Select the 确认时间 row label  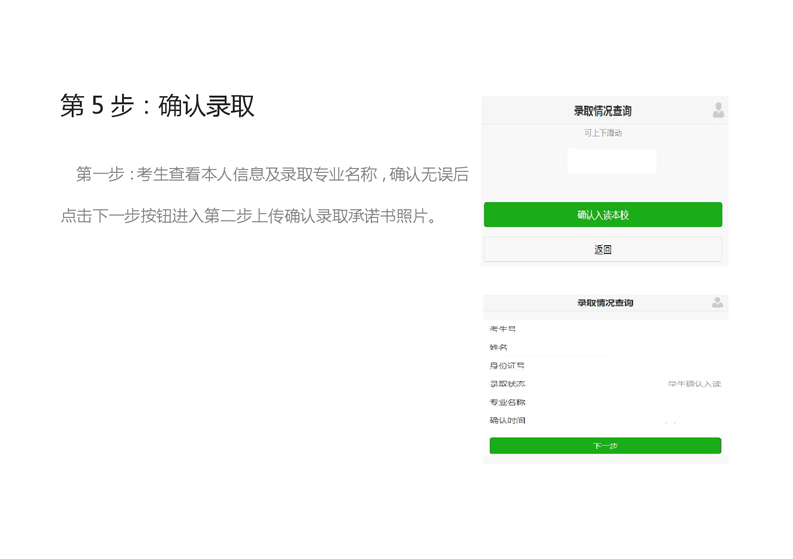507,420
